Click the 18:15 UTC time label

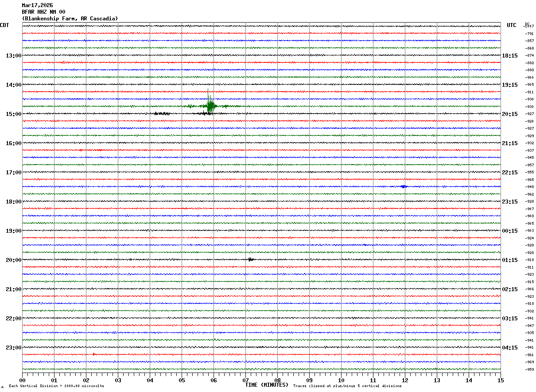pyautogui.click(x=510, y=56)
